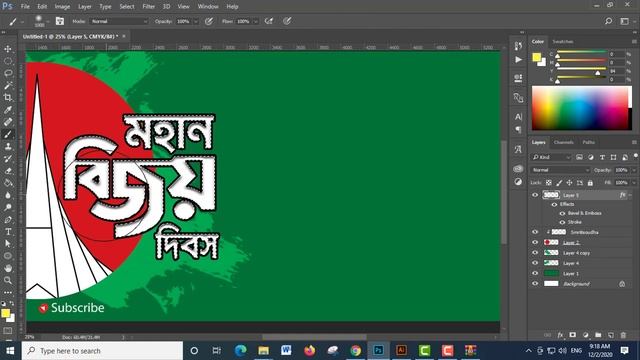
Task: Open the brush Opacity dropdown arrow
Action: tap(196, 21)
